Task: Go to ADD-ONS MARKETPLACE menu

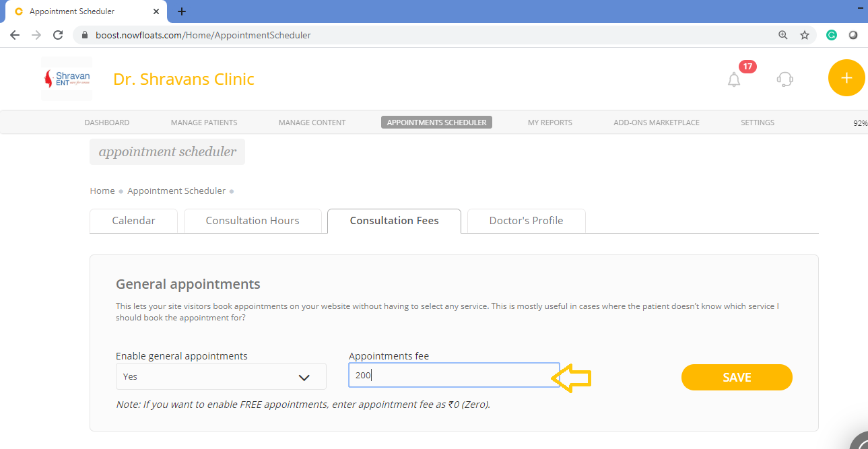Action: click(x=657, y=123)
